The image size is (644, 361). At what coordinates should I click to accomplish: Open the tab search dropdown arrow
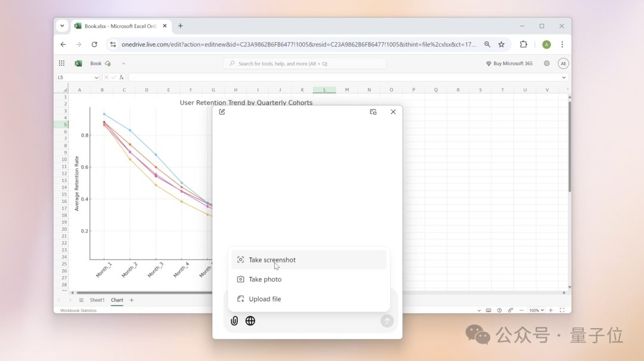pos(62,26)
